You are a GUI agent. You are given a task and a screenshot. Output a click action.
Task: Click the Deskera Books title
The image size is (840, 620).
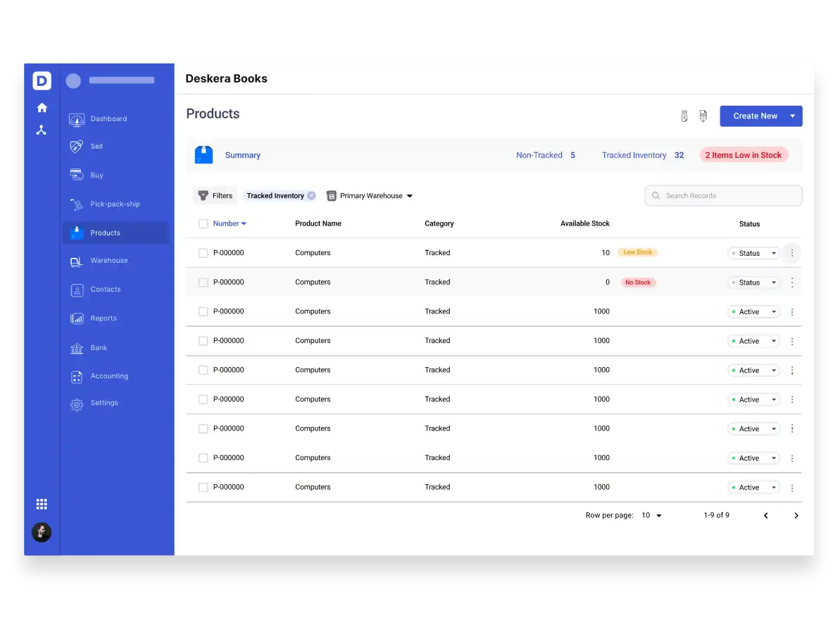[x=227, y=79]
